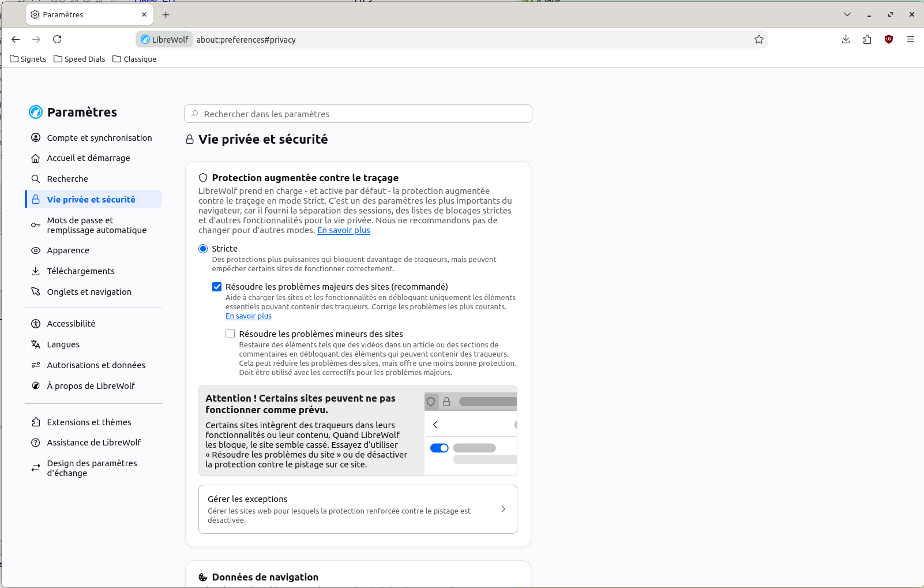Open the Langues settings section

[93, 344]
